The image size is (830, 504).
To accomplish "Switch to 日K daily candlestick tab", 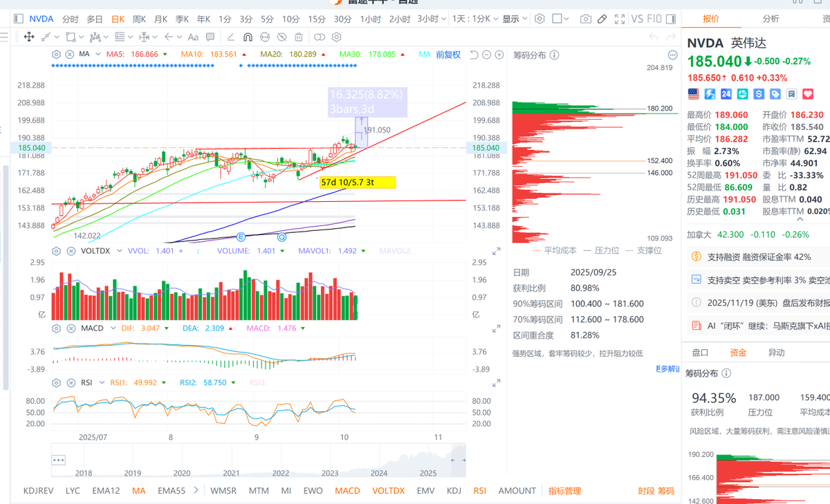I will [118, 19].
